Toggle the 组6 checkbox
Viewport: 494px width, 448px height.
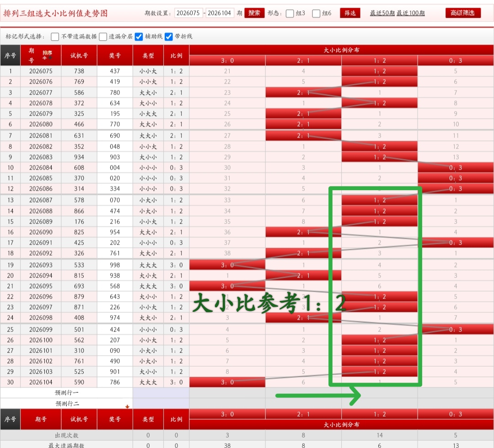(316, 13)
